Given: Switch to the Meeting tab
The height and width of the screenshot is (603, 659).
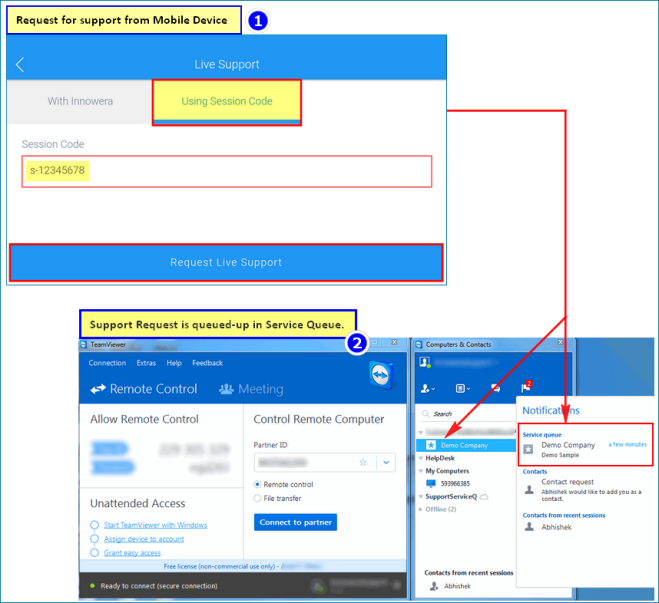Looking at the screenshot, I should pyautogui.click(x=251, y=389).
